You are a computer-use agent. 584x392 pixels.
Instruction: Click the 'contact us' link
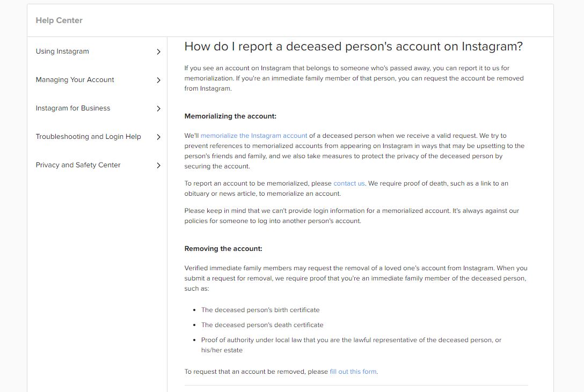tap(349, 183)
